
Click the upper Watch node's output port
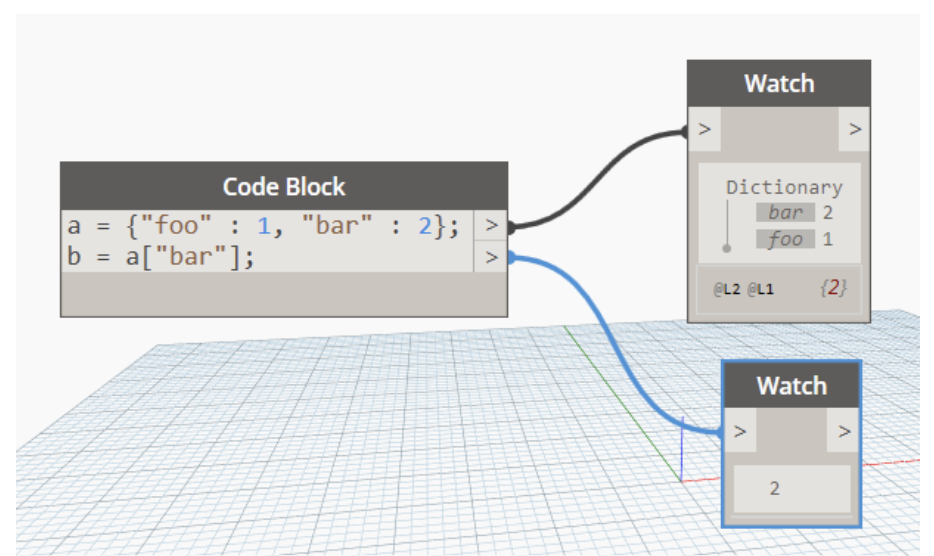tap(854, 129)
